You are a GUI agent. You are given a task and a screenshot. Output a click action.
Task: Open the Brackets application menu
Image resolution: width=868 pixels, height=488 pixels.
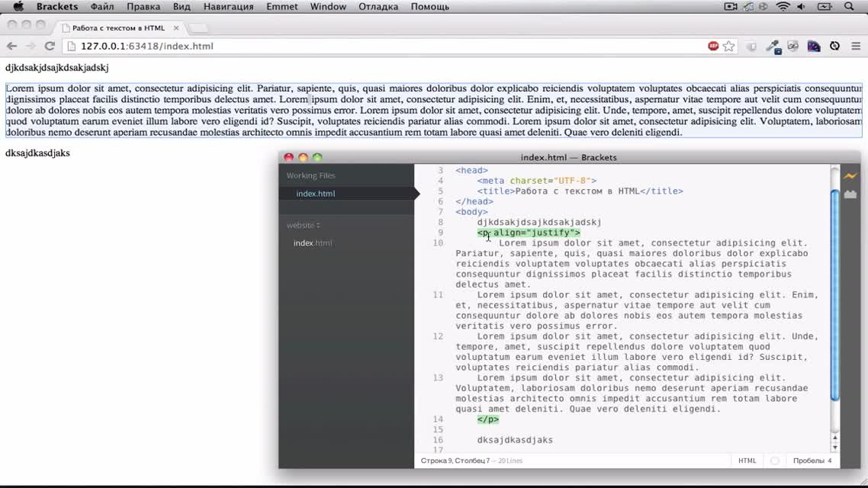tap(57, 7)
